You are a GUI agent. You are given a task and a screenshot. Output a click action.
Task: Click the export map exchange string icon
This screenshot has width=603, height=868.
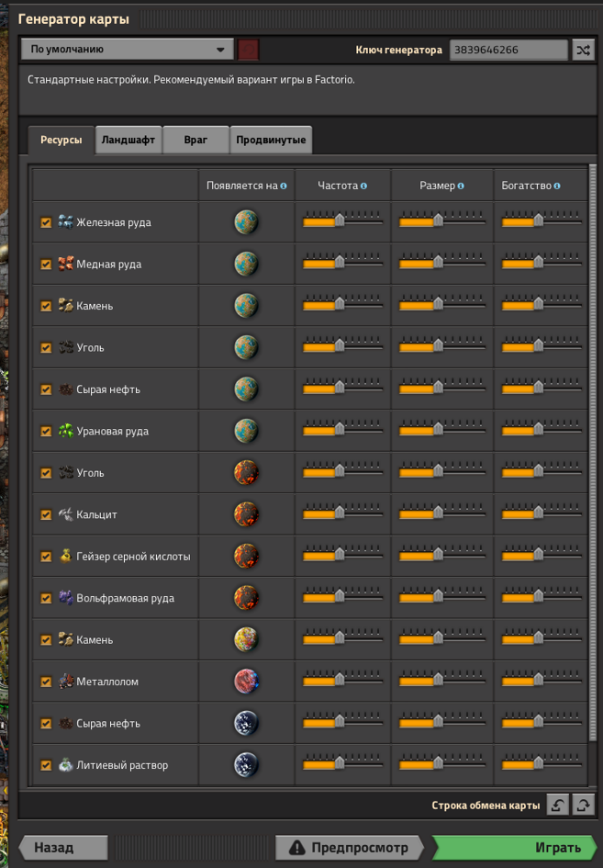(583, 805)
